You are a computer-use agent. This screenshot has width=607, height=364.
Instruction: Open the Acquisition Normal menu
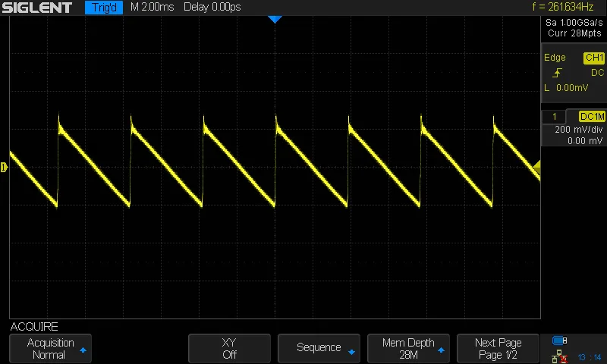click(x=50, y=348)
